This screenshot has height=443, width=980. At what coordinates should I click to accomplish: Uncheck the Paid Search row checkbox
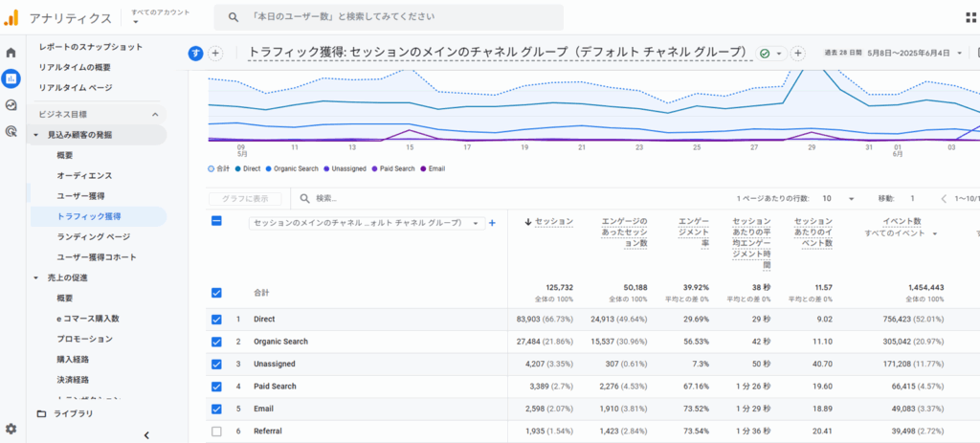click(216, 387)
